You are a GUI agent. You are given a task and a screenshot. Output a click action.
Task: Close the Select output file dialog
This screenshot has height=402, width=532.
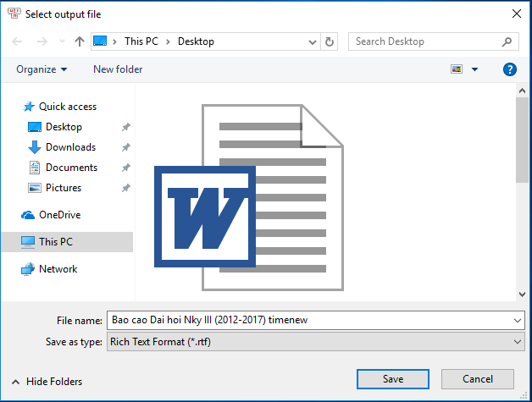click(x=517, y=14)
